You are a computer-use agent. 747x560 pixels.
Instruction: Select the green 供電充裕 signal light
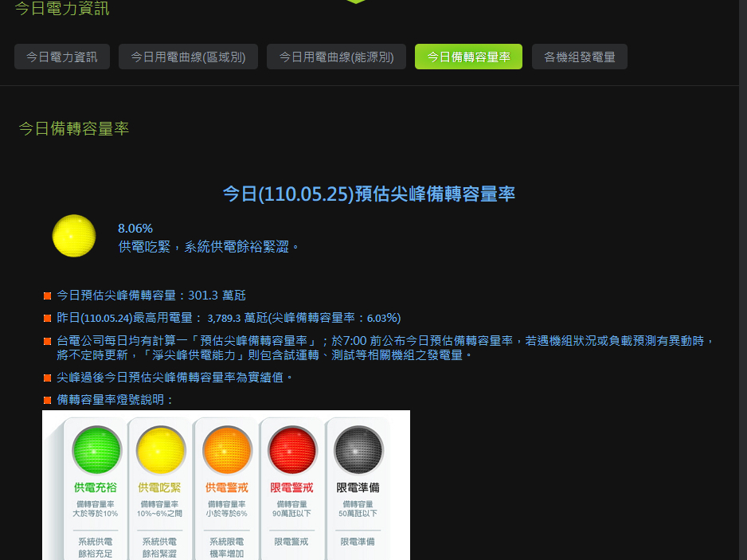[x=96, y=450]
